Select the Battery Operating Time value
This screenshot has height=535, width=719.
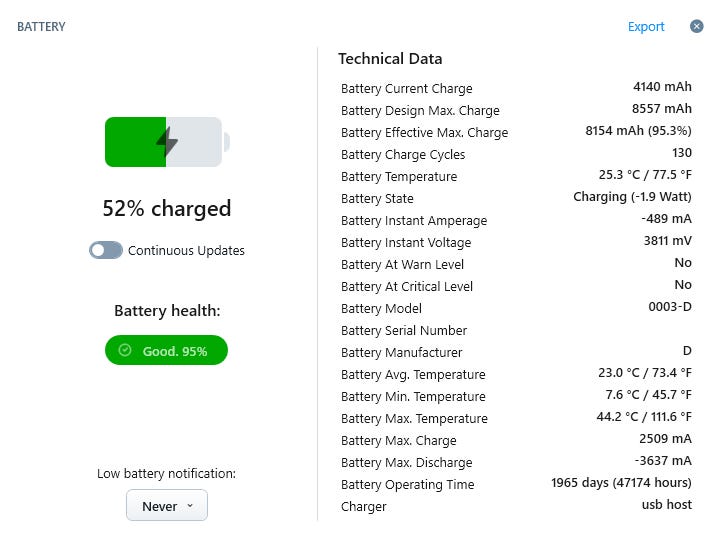point(621,483)
